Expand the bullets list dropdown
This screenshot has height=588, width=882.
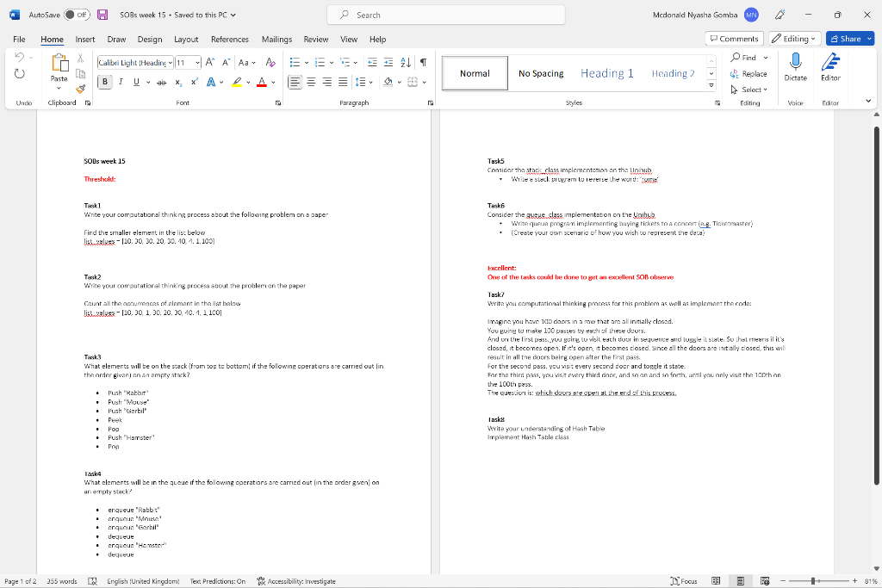(307, 62)
